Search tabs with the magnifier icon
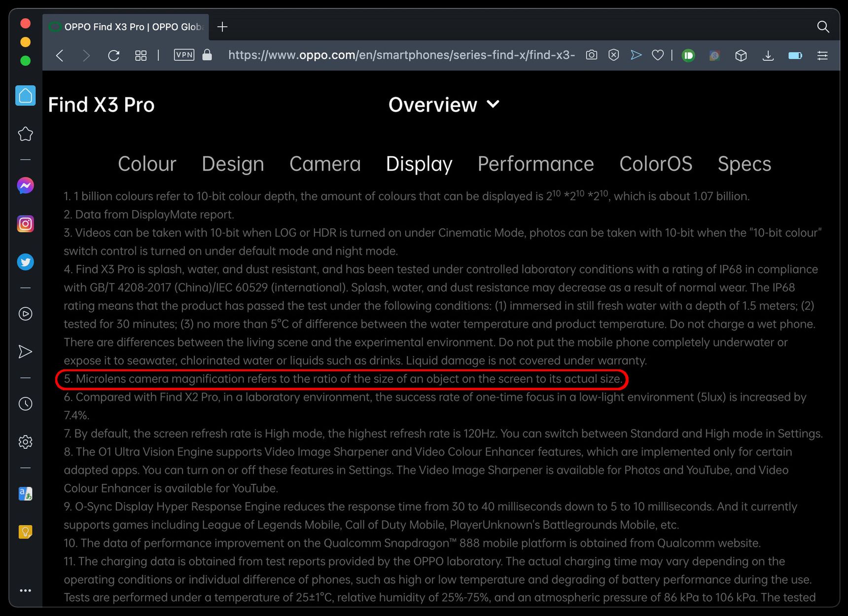 coord(823,27)
